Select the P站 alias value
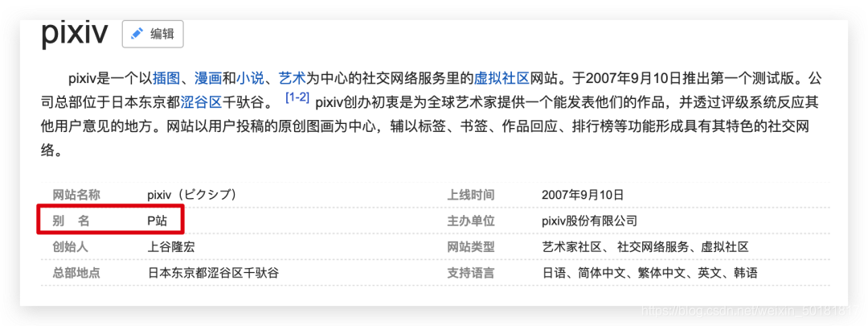 (157, 221)
